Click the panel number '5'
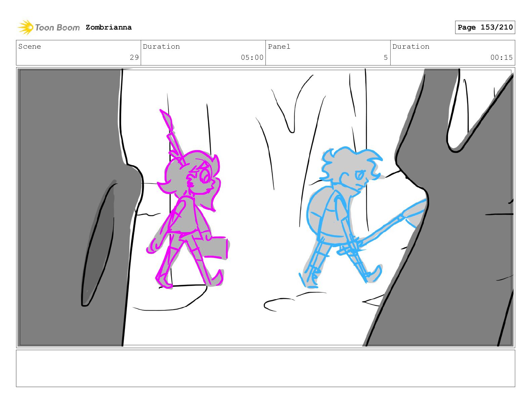Screen dimensions: 532x411 386,57
